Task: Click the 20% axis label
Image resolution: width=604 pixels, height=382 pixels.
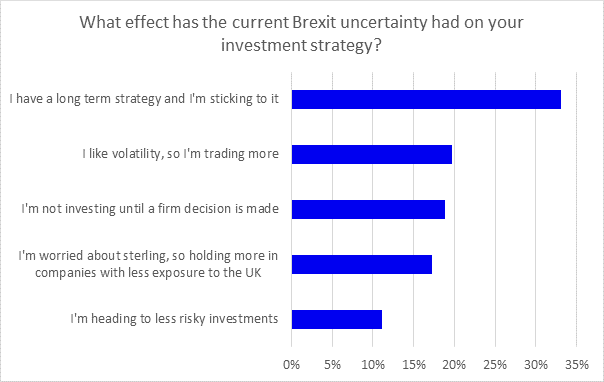Action: tap(454, 364)
